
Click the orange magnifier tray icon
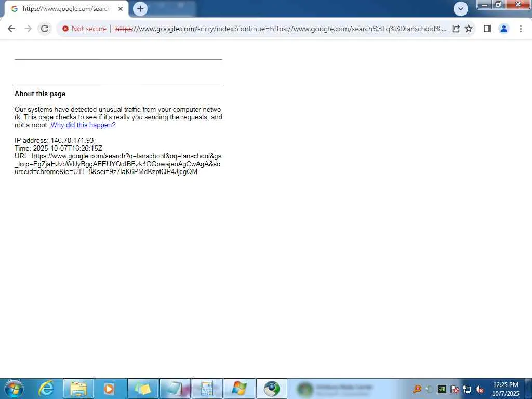[417, 389]
